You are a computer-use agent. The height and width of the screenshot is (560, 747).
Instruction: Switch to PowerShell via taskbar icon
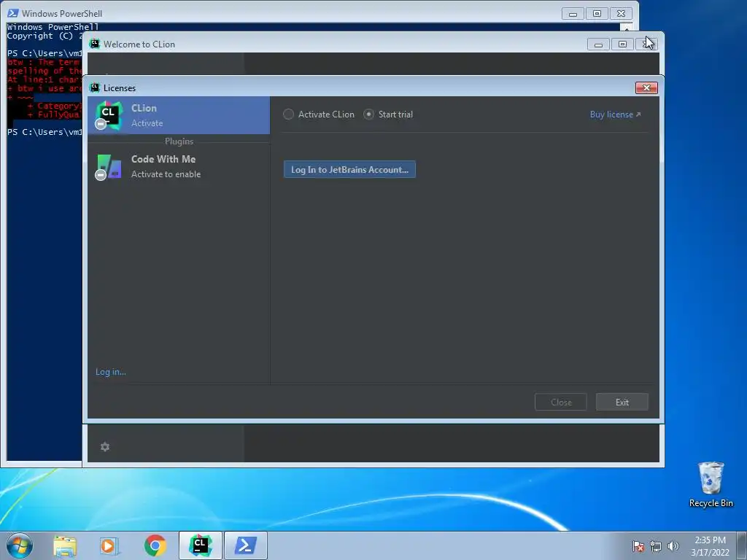point(245,545)
